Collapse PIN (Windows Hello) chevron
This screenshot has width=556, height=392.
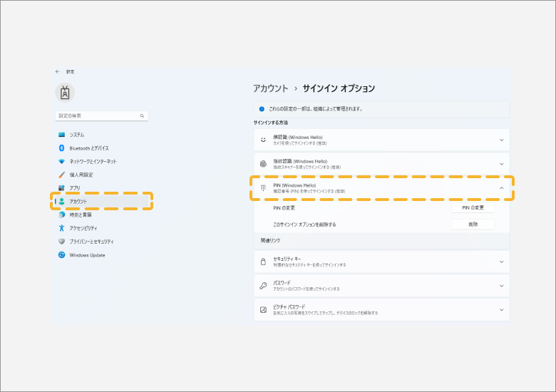point(501,188)
